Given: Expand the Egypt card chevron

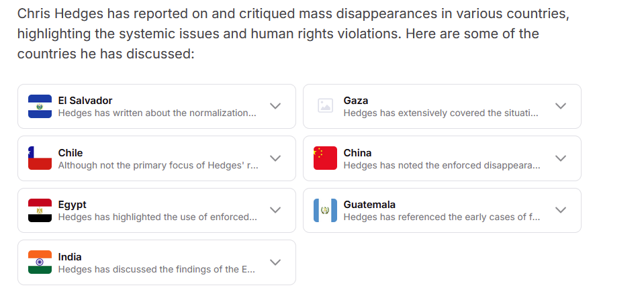Looking at the screenshot, I should tap(275, 210).
